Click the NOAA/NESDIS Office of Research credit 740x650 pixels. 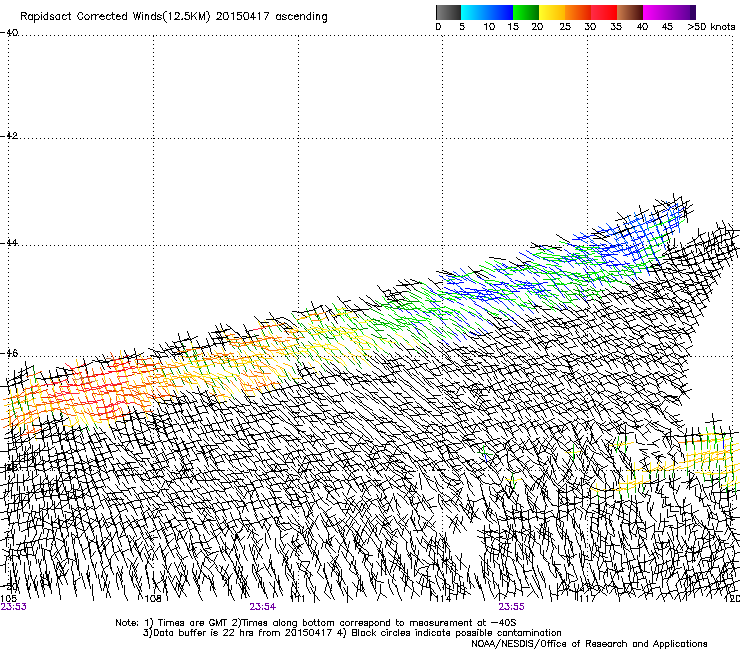point(589,644)
